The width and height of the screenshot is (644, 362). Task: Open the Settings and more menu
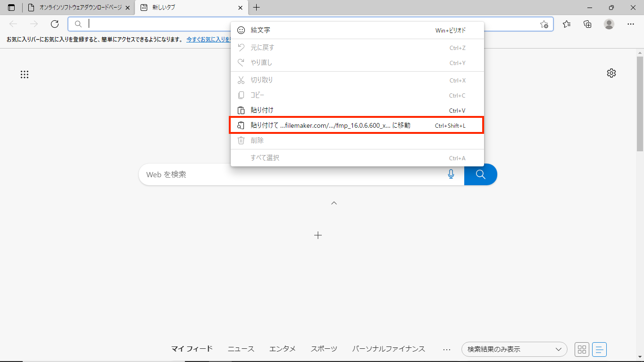pos(631,24)
